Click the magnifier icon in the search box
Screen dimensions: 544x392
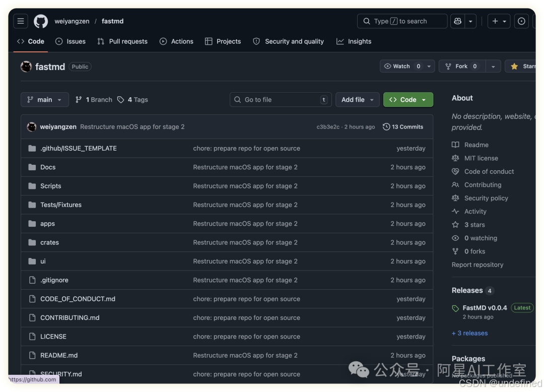[366, 21]
